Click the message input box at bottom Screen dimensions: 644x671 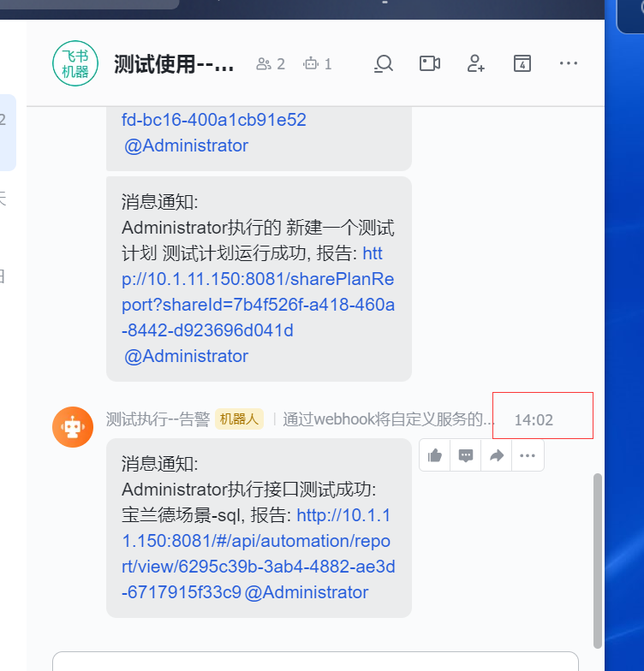click(x=315, y=661)
